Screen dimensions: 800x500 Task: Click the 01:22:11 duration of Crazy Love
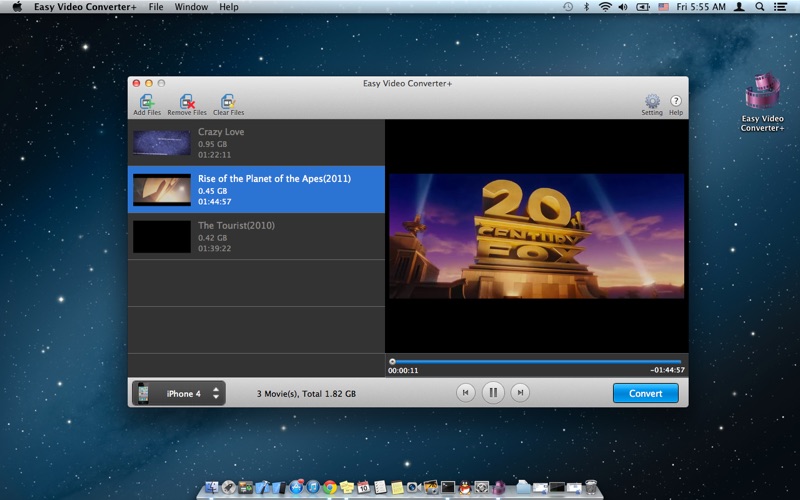[x=214, y=155]
